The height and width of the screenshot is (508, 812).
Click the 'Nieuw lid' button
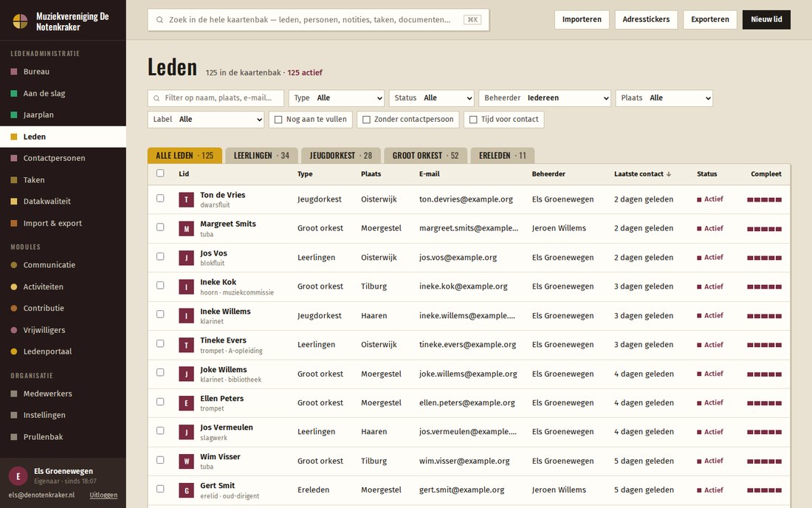point(766,19)
